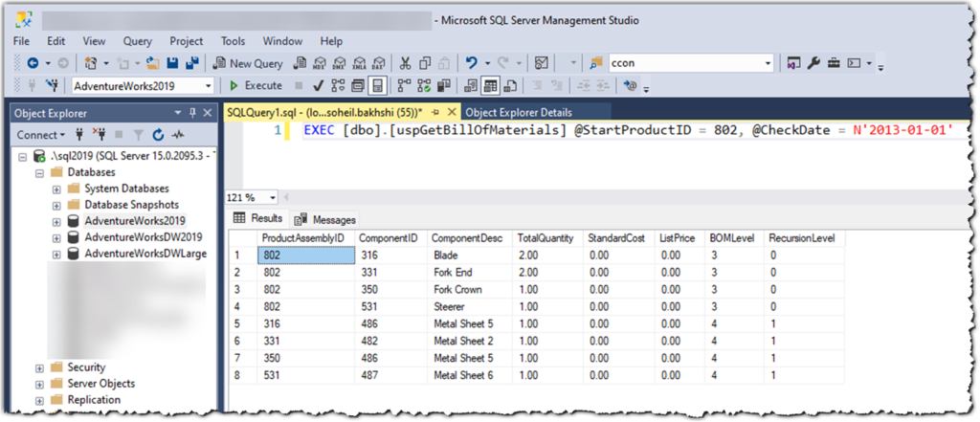Save the query with the Save icon
Viewport: 980px width, 422px height.
pos(172,63)
